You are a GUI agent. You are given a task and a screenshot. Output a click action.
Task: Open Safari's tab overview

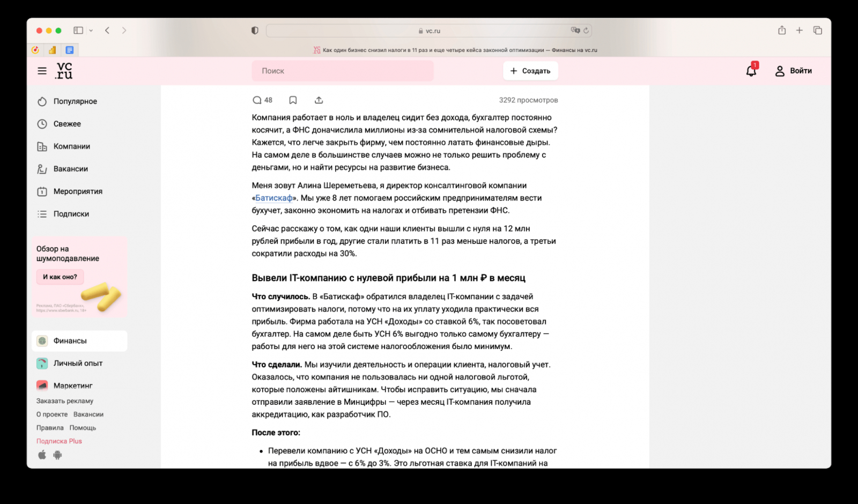(817, 31)
